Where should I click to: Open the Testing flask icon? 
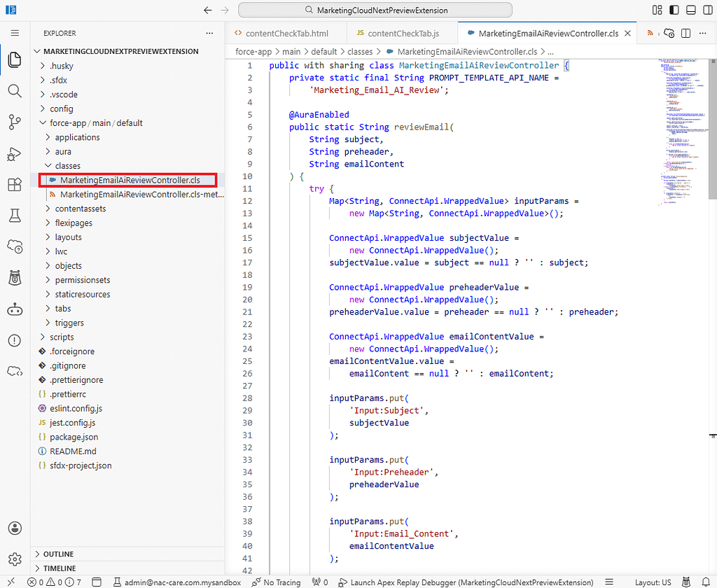pyautogui.click(x=15, y=216)
